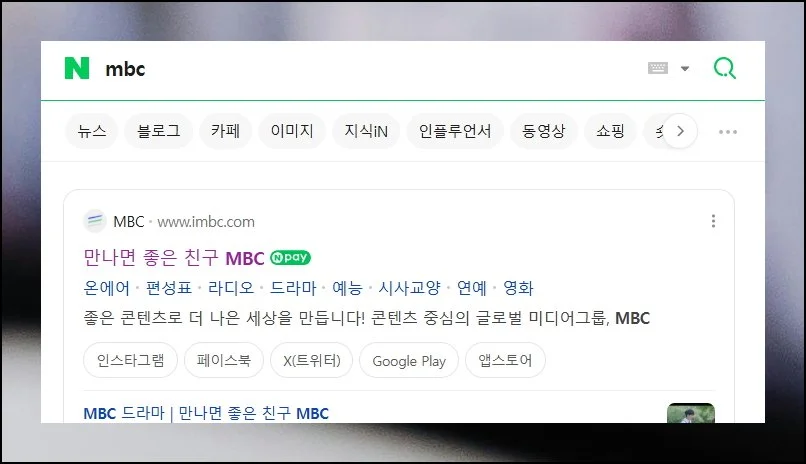Screen dimensions: 806x464
Task: Show more search category tabs with chevron
Action: coord(680,131)
